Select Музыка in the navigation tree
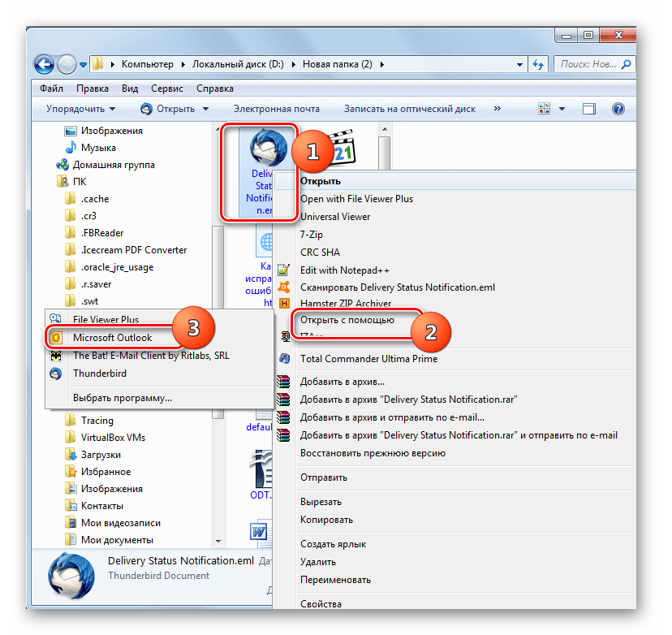The image size is (672, 635). pyautogui.click(x=90, y=148)
